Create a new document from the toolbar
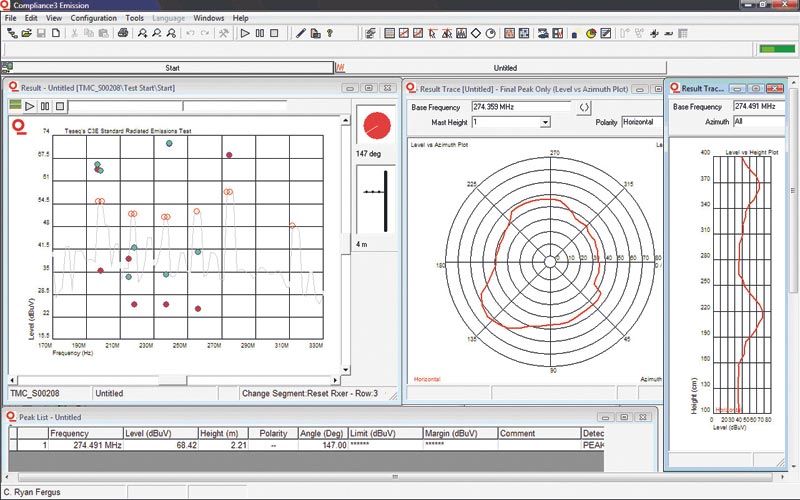The width and height of the screenshot is (800, 500). [56, 34]
